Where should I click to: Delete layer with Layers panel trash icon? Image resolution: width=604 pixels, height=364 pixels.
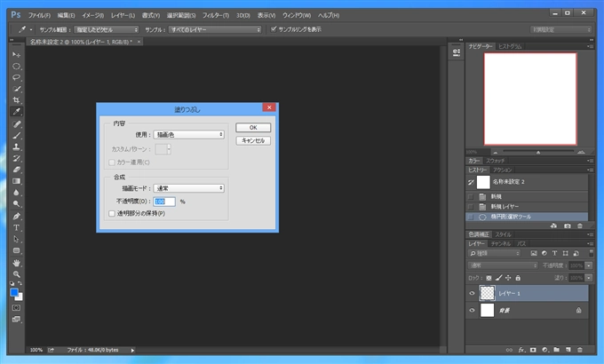tap(580, 350)
